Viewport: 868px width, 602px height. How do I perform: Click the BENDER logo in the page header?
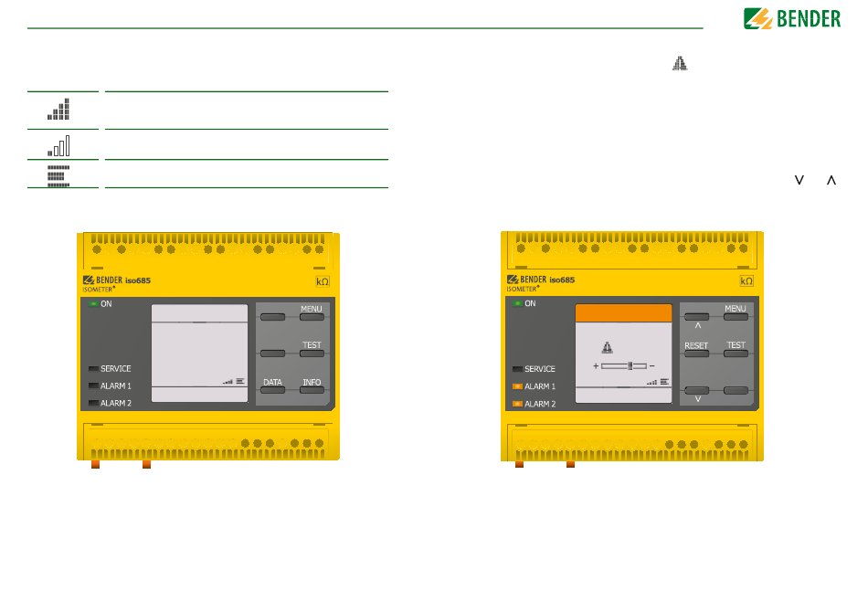pyautogui.click(x=792, y=18)
